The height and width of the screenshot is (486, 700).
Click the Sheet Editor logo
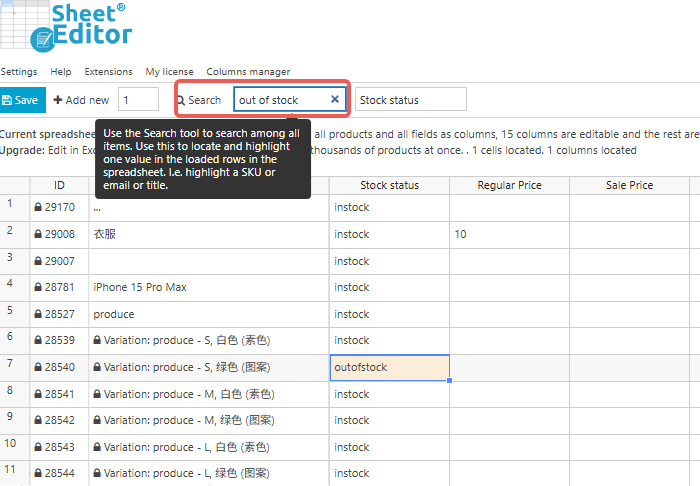coord(68,25)
